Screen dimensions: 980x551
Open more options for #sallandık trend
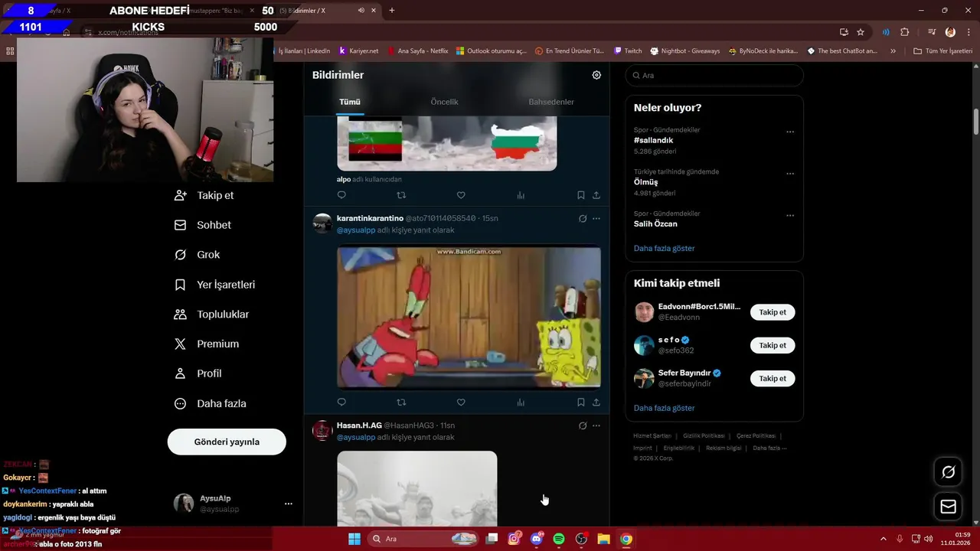click(790, 132)
